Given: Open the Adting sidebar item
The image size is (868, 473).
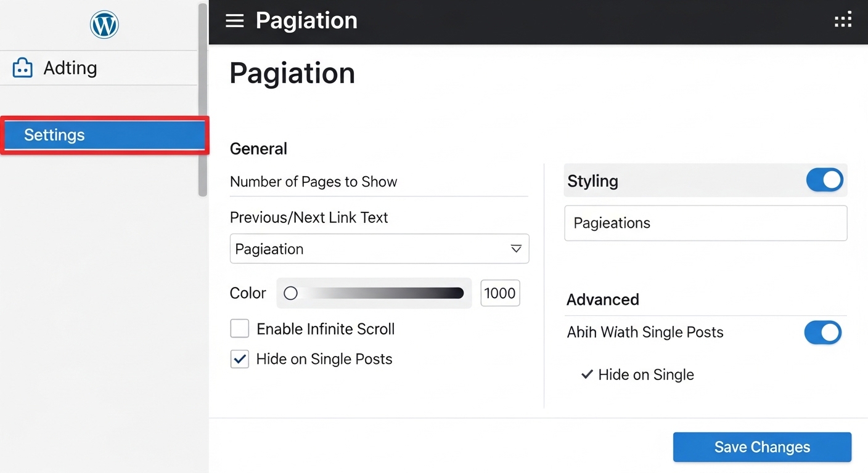Looking at the screenshot, I should pos(99,68).
